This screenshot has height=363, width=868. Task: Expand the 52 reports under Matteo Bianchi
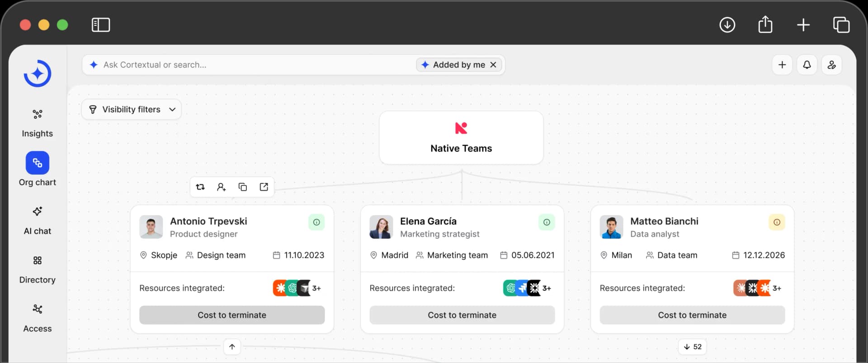pos(693,347)
